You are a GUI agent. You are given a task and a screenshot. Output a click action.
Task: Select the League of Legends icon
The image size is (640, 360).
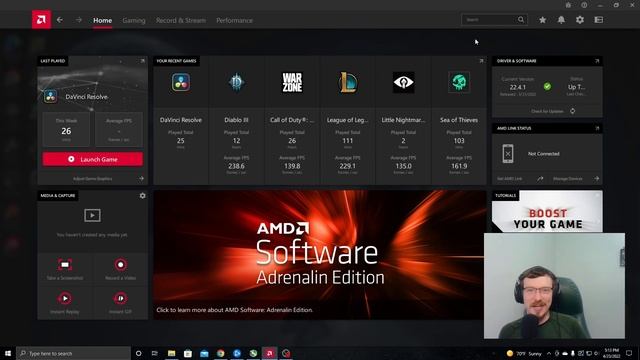[x=348, y=82]
